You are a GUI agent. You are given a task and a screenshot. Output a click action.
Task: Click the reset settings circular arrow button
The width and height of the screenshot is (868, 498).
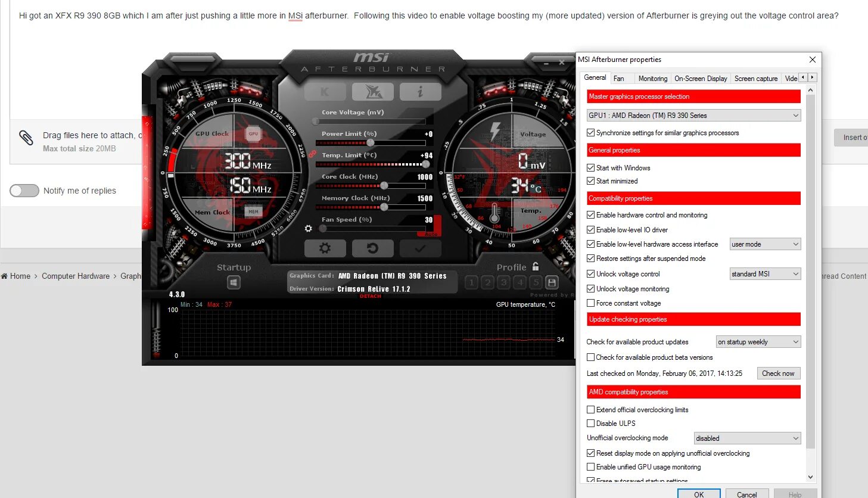point(372,248)
